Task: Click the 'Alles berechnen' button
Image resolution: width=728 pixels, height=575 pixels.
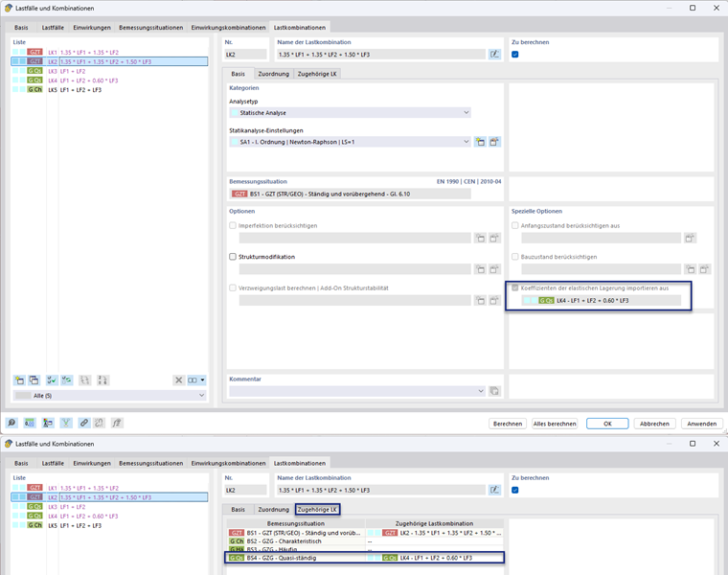Action: pos(555,424)
